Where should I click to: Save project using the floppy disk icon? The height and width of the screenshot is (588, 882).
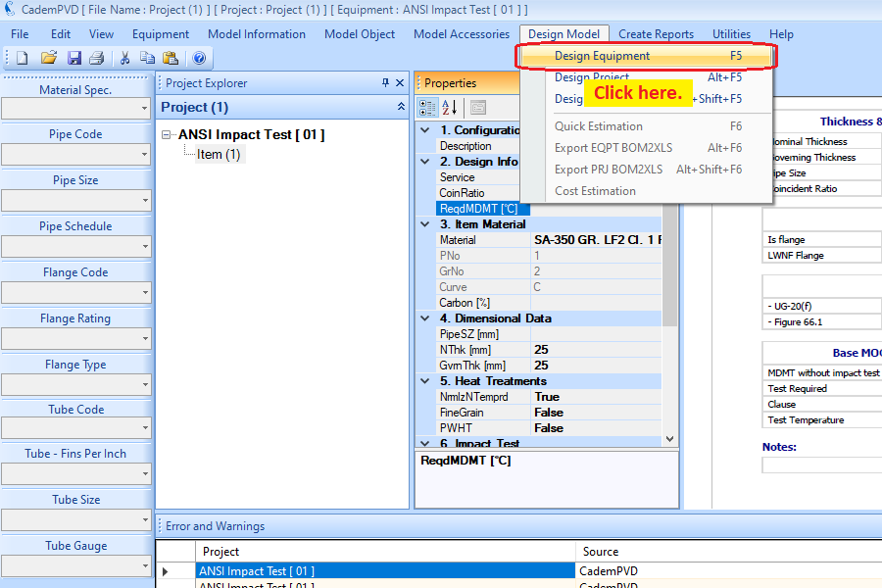tap(73, 59)
